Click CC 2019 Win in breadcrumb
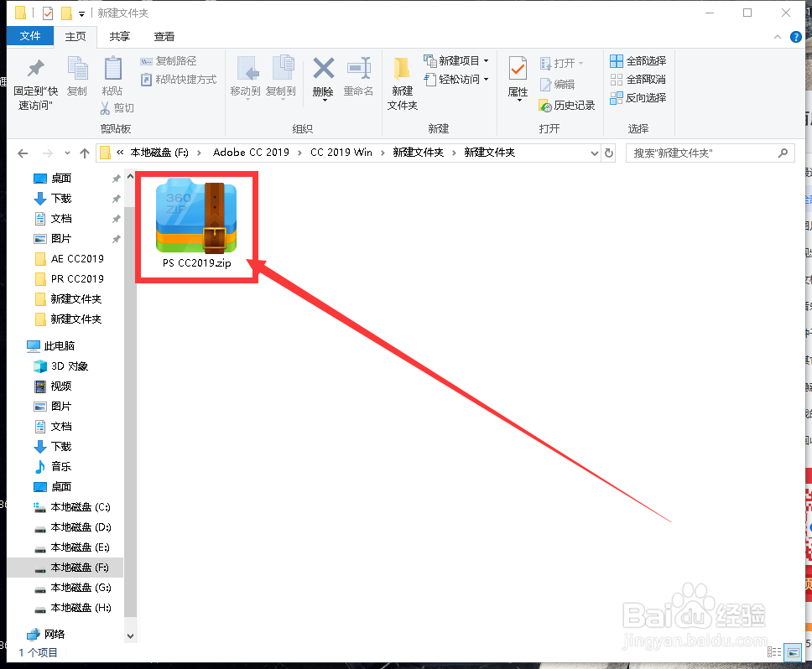 pyautogui.click(x=341, y=152)
